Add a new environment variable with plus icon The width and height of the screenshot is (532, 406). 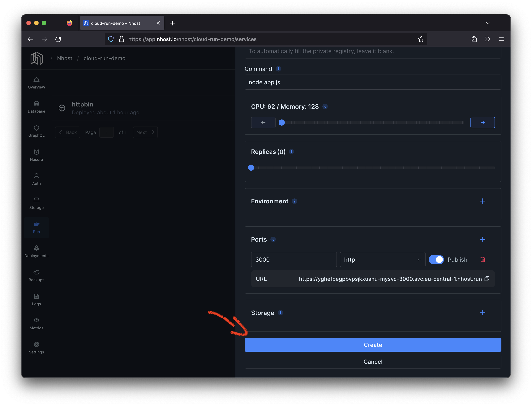click(483, 201)
